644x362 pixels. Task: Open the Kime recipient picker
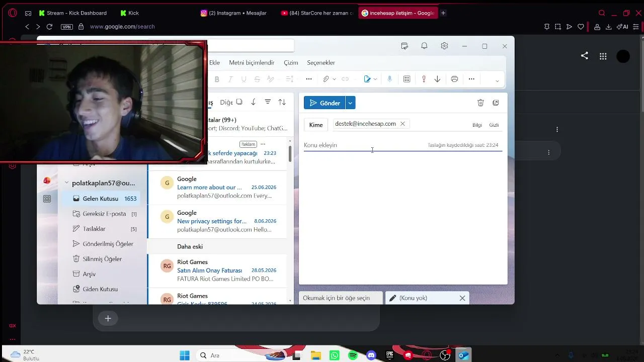(316, 125)
